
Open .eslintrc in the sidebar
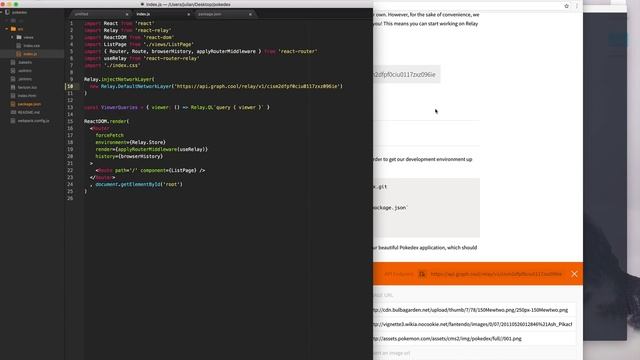point(25,71)
